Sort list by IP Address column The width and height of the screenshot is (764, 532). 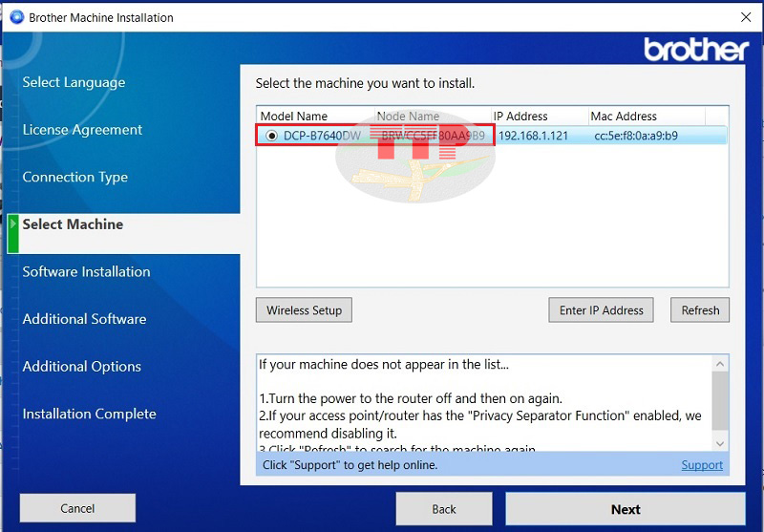click(x=540, y=116)
